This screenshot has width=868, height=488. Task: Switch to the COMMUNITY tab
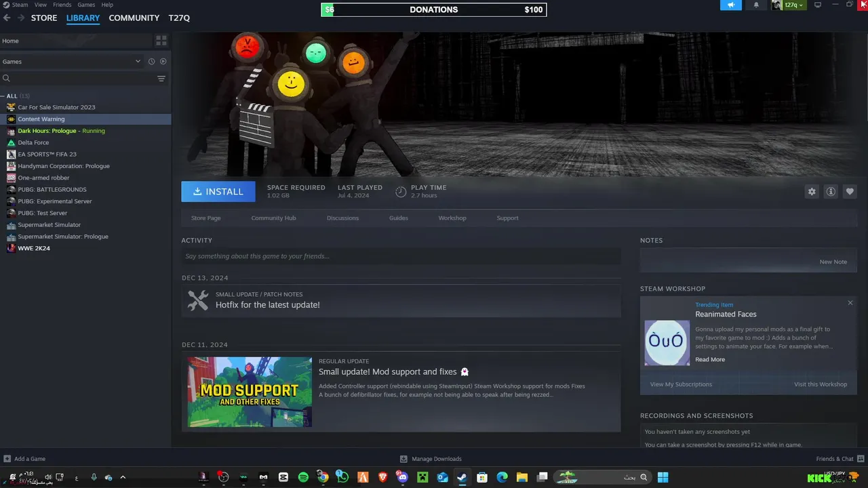tap(134, 18)
